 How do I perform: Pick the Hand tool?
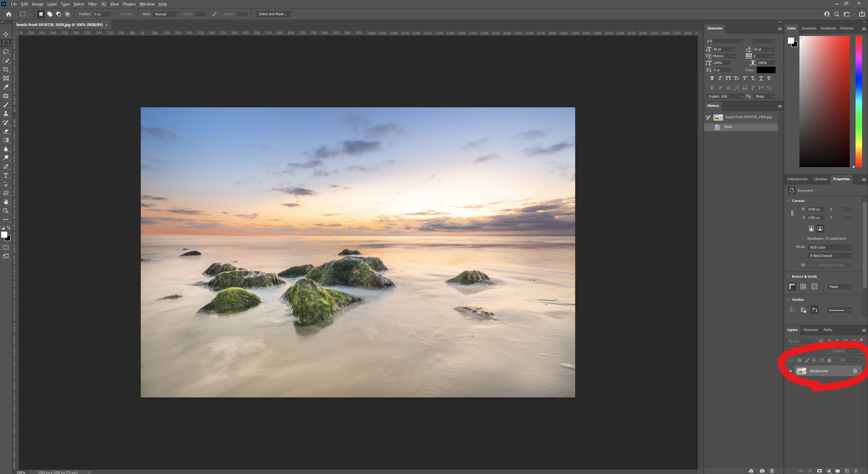6,202
